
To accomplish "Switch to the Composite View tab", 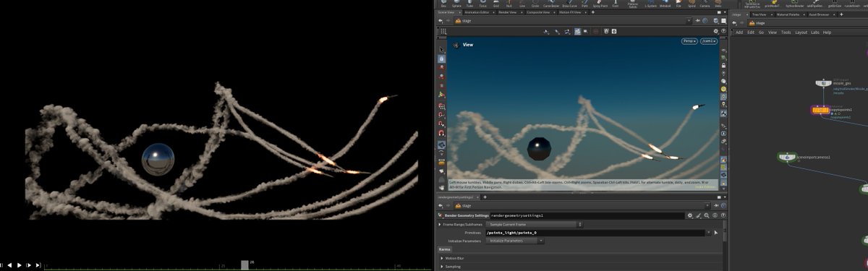I will point(538,12).
